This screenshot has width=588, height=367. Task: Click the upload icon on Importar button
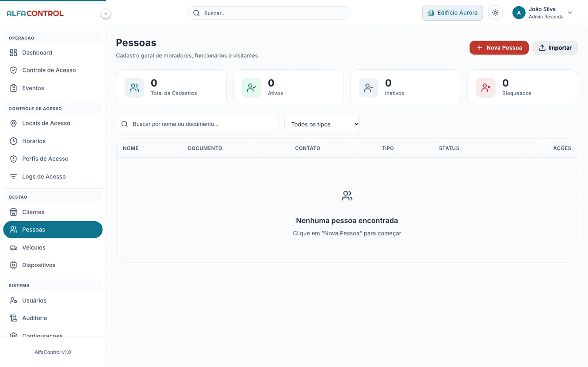[542, 48]
